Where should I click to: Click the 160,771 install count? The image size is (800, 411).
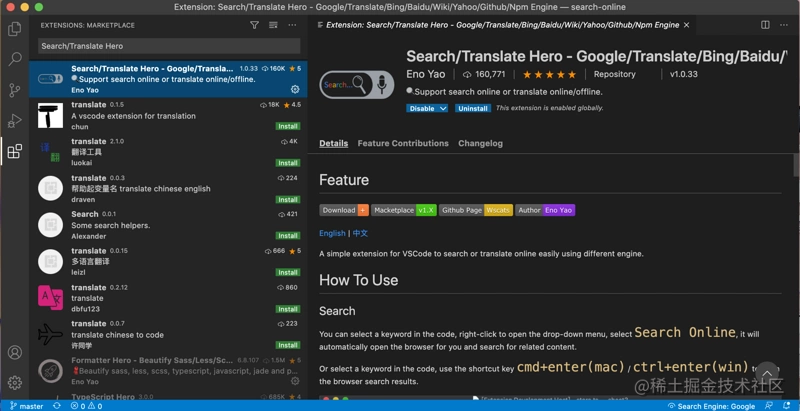[x=484, y=74]
